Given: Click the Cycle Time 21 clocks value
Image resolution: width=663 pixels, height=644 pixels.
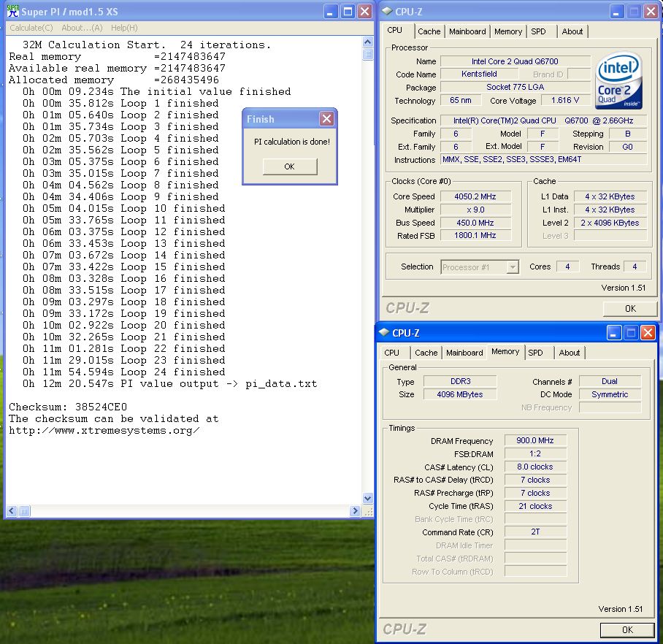Looking at the screenshot, I should (x=535, y=506).
